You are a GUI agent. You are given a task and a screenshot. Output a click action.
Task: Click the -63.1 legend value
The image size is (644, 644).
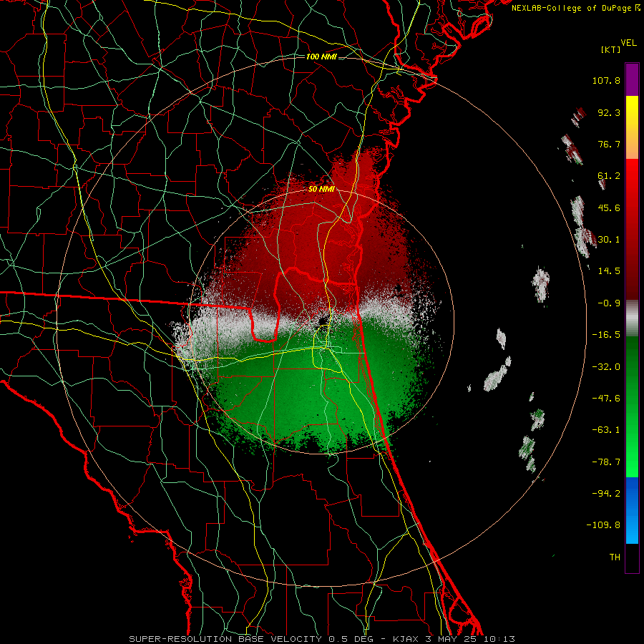point(606,430)
